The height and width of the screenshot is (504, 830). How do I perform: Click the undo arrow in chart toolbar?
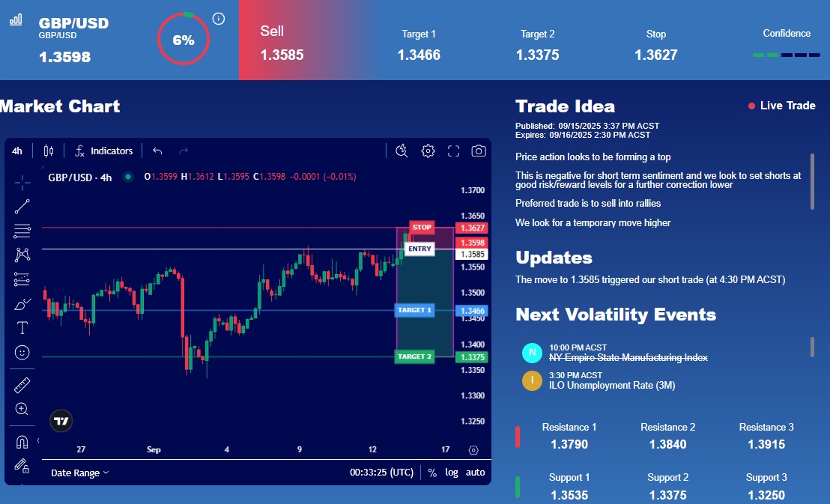coord(157,151)
